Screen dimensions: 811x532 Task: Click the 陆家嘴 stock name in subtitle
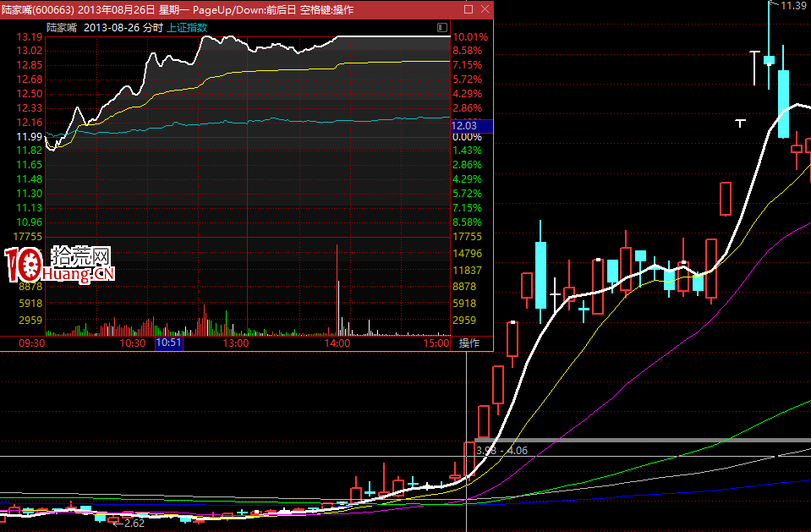(x=62, y=27)
